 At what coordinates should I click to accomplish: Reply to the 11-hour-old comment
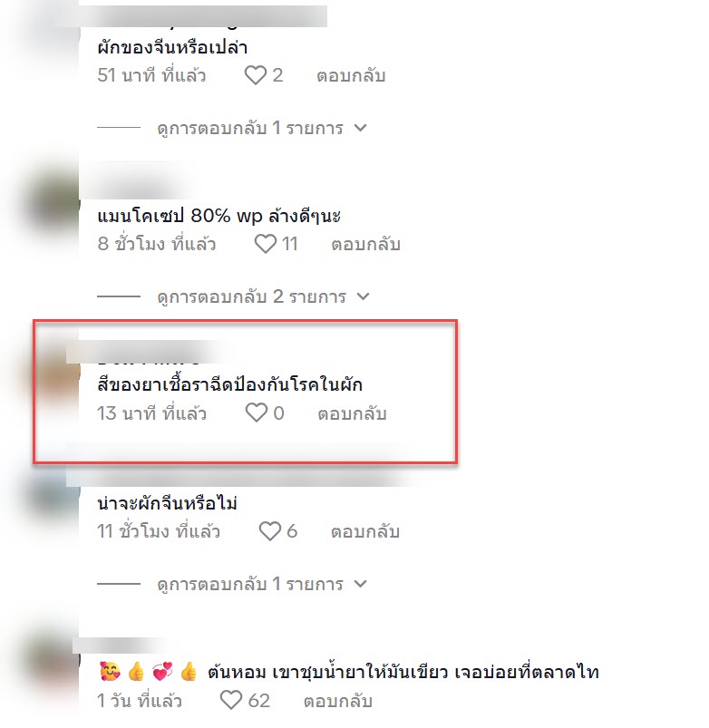365,531
